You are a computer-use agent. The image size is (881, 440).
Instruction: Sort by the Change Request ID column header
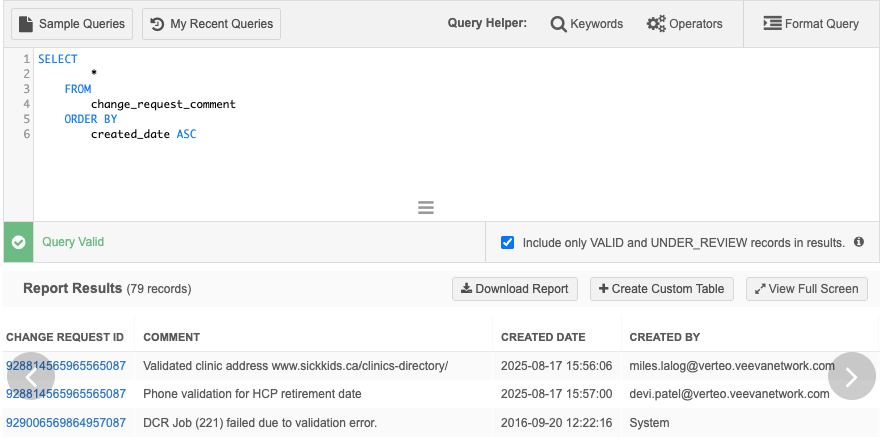65,337
